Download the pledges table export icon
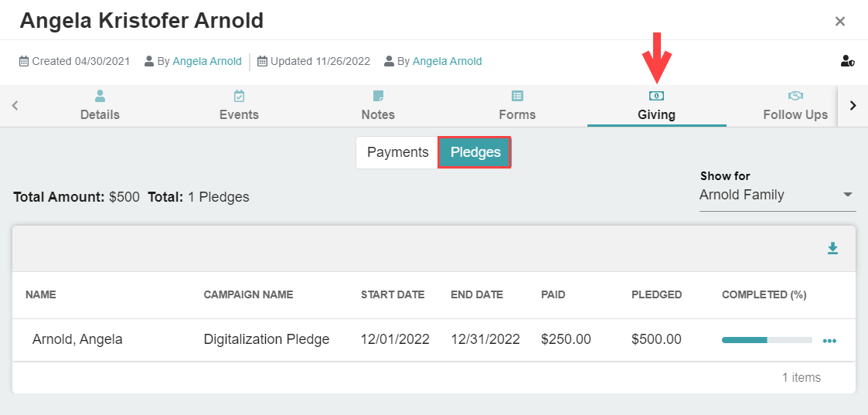 (x=832, y=248)
